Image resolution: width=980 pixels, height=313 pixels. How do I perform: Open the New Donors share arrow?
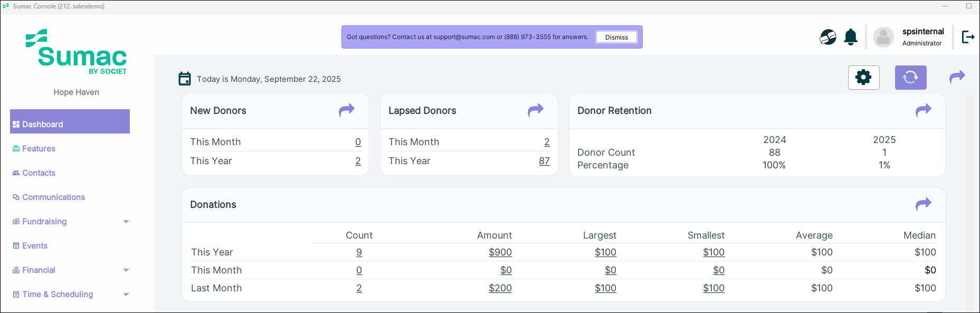(347, 110)
